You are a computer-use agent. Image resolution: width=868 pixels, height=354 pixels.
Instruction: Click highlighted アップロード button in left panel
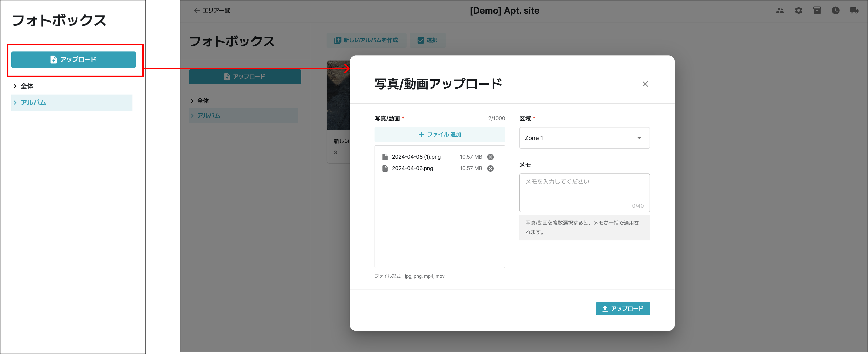click(x=73, y=60)
